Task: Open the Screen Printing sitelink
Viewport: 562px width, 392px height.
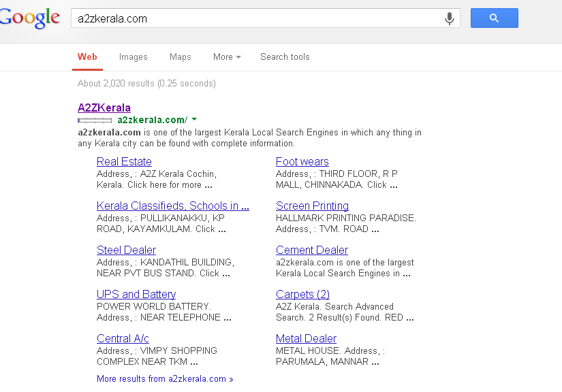Action: coord(312,206)
